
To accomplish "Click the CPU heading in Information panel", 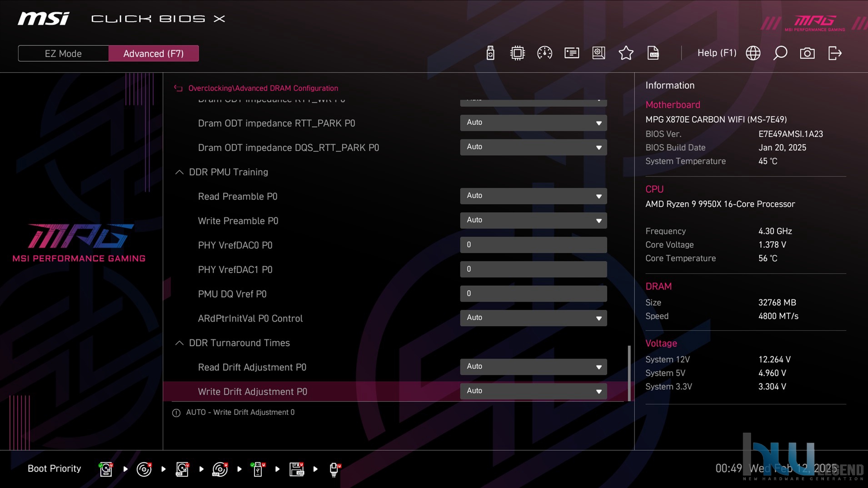I will click(x=654, y=189).
